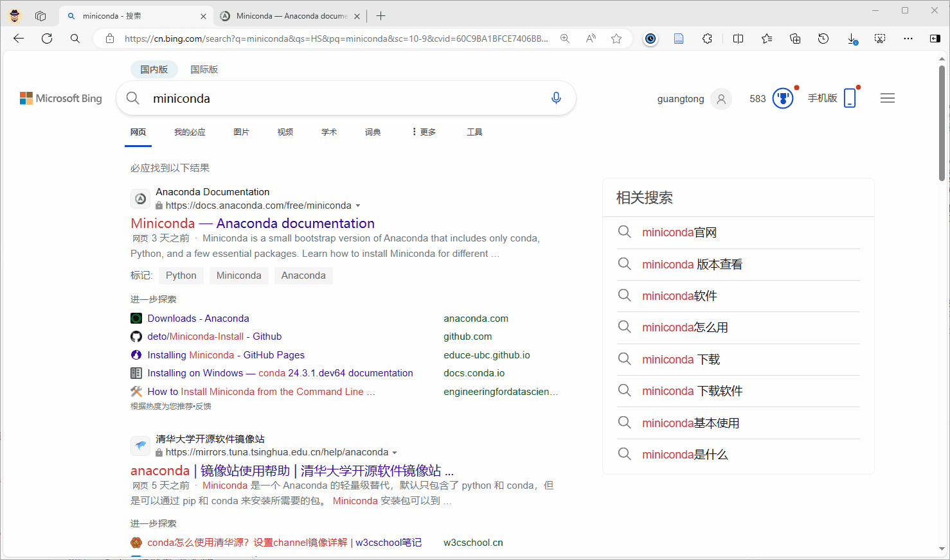
Task: Switch to the 图片 tab
Action: [x=242, y=132]
